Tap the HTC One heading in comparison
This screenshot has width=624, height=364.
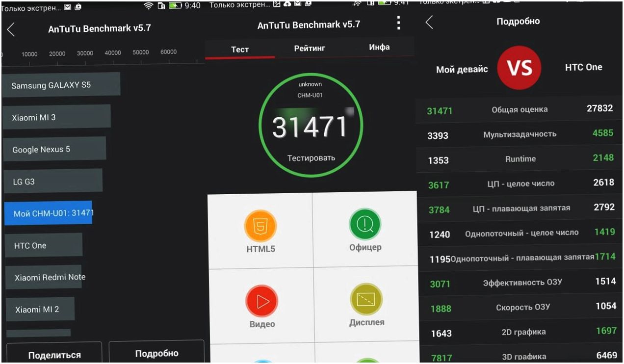[583, 67]
